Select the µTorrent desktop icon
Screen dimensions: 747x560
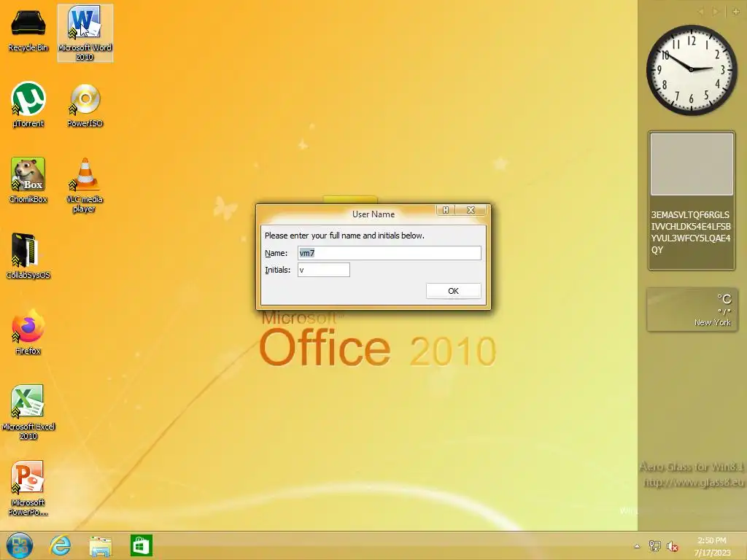coord(28,105)
